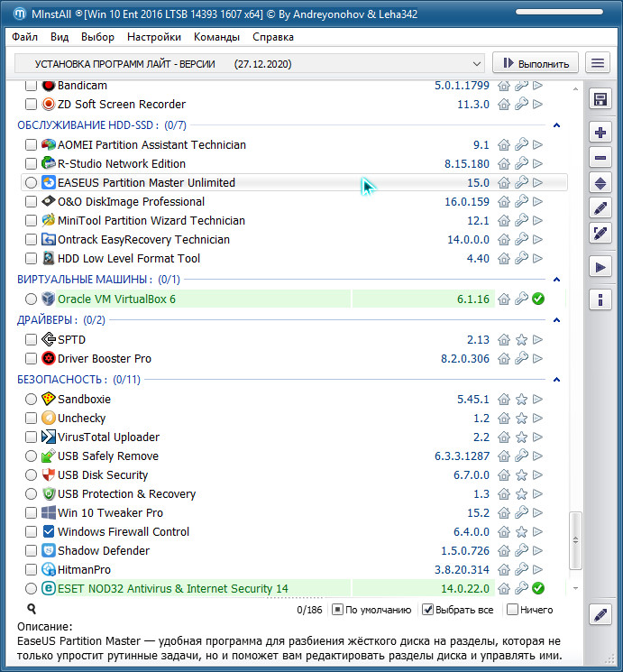Click the hamburger menu button
The width and height of the screenshot is (623, 672).
[598, 63]
